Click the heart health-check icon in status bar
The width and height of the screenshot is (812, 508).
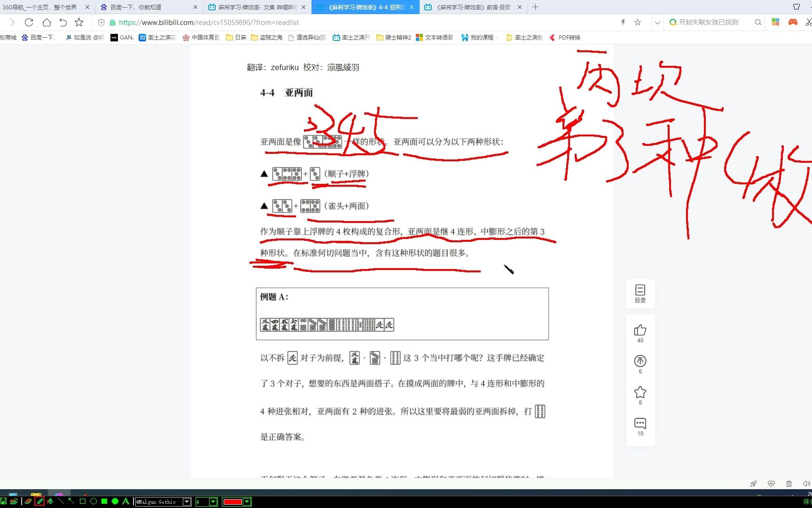[771, 484]
